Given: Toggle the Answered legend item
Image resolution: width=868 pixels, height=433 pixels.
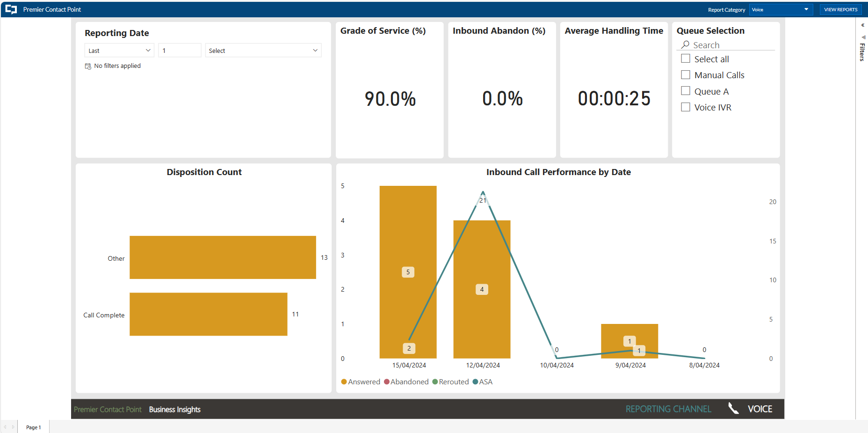Looking at the screenshot, I should coord(361,382).
